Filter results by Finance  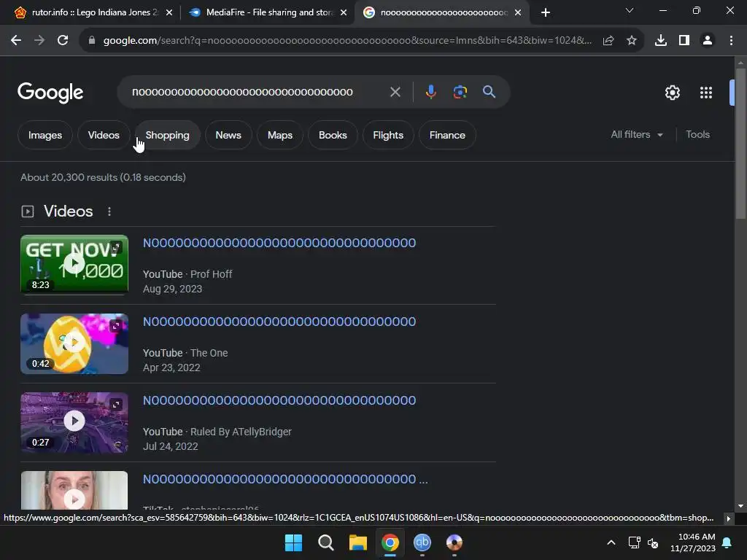tap(447, 135)
